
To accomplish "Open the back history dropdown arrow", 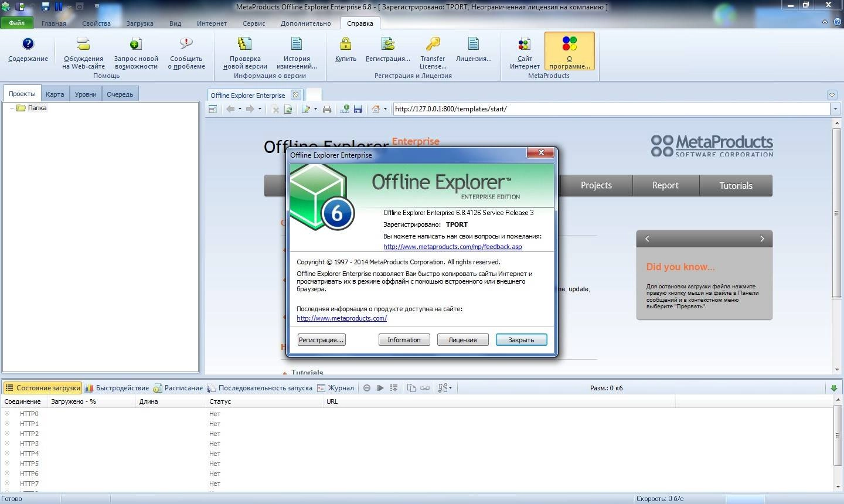I will [239, 109].
